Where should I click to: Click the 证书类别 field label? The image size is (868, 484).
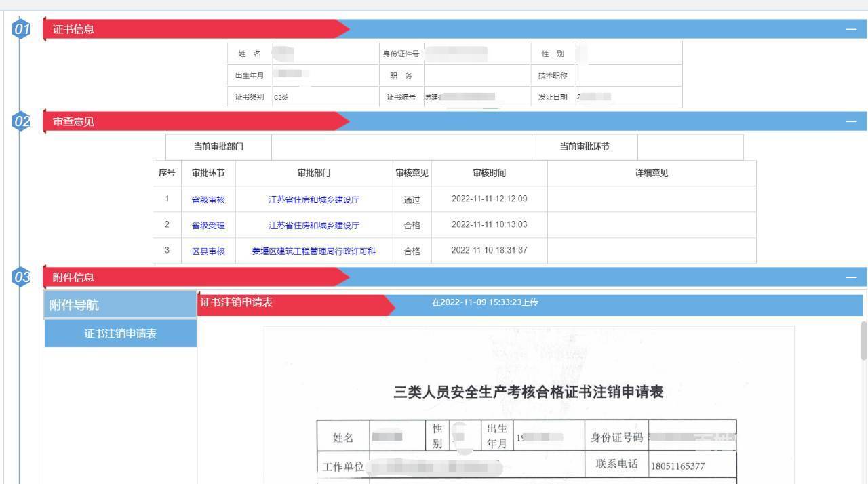250,97
